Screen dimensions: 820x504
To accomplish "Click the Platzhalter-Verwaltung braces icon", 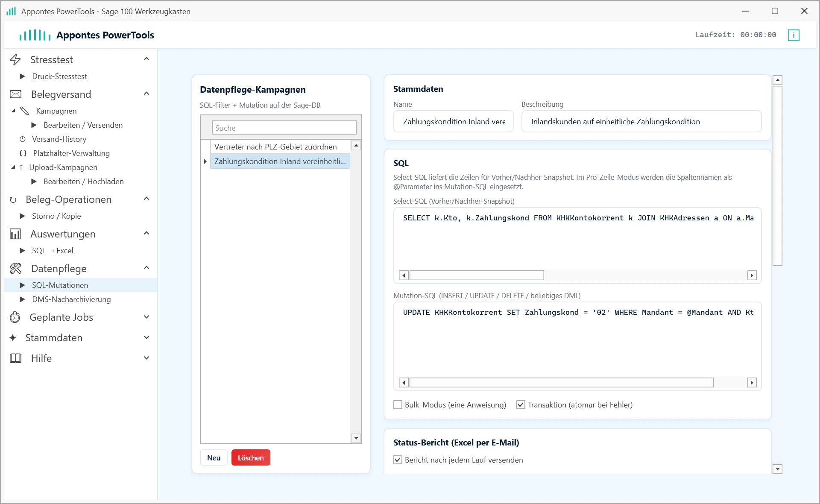I will pyautogui.click(x=23, y=153).
